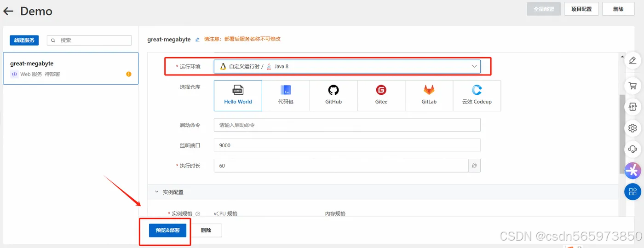644x248 pixels.
Task: Click the 启动命令 input field
Action: tap(347, 125)
